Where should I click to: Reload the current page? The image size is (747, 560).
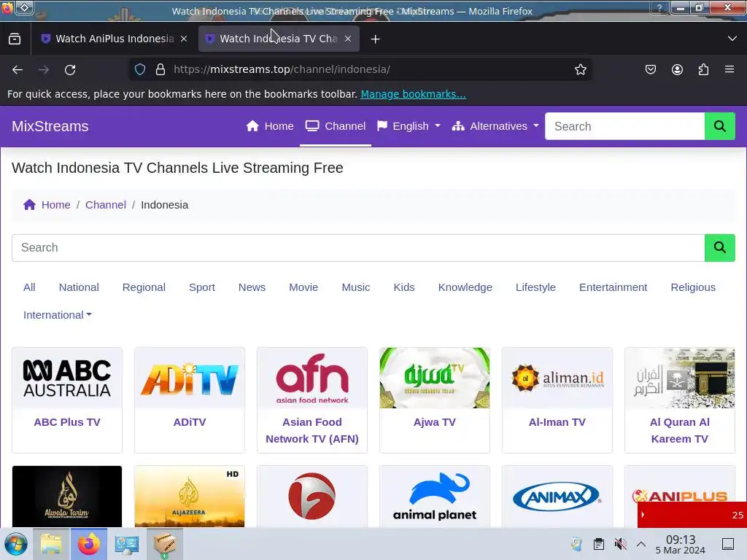coord(70,69)
